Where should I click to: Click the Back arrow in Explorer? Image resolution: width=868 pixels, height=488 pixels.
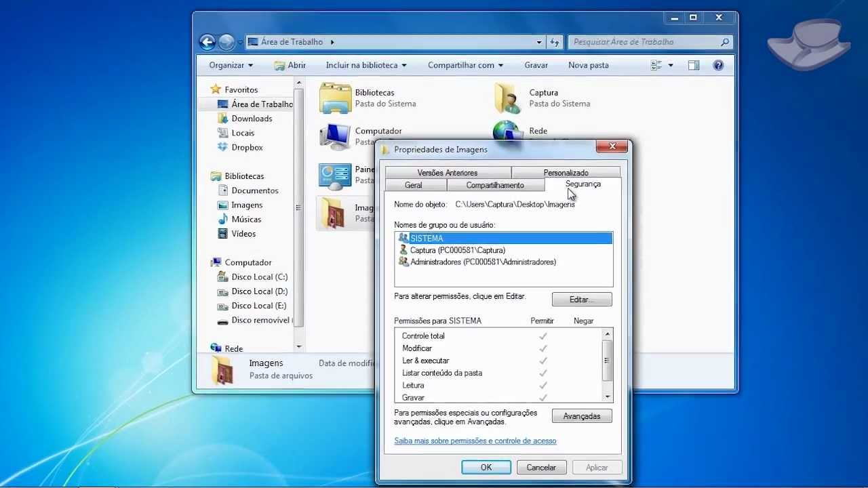click(208, 42)
